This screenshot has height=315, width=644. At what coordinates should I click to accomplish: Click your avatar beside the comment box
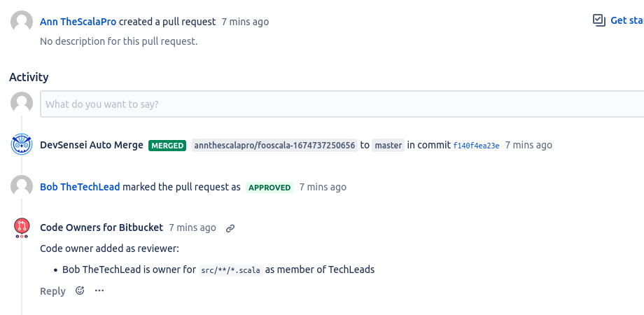click(x=22, y=103)
